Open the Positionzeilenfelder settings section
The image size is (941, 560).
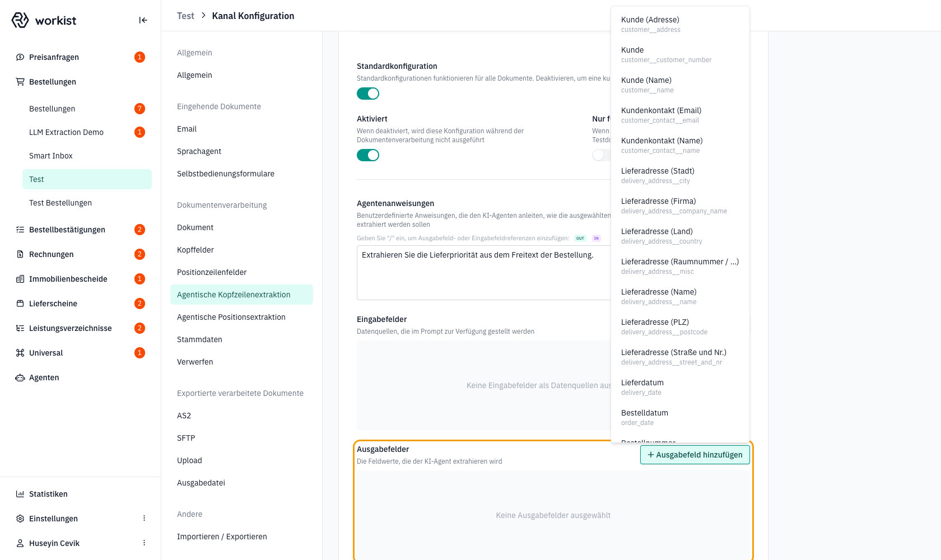pos(212,272)
